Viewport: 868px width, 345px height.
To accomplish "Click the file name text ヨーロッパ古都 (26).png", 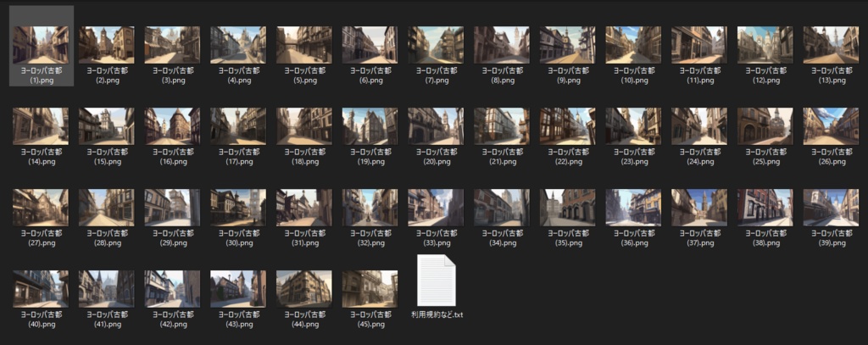I will coord(832,157).
